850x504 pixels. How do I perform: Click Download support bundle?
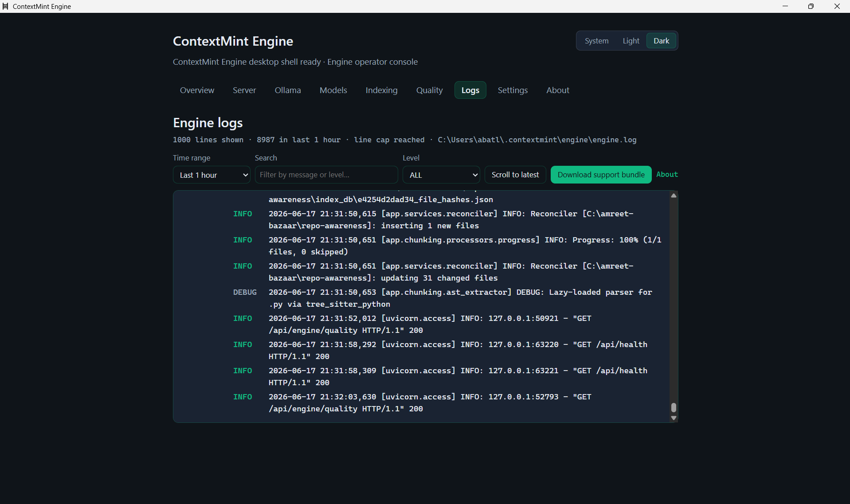(x=601, y=175)
